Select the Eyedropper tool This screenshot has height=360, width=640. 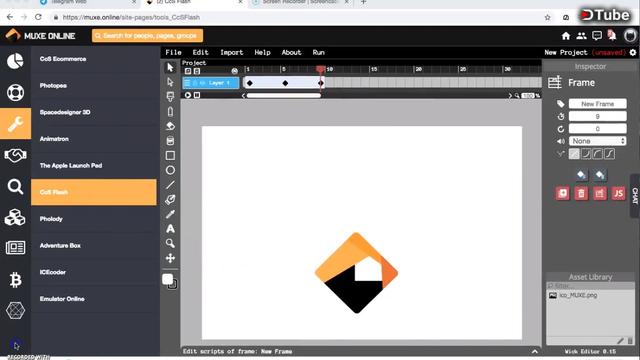[170, 214]
